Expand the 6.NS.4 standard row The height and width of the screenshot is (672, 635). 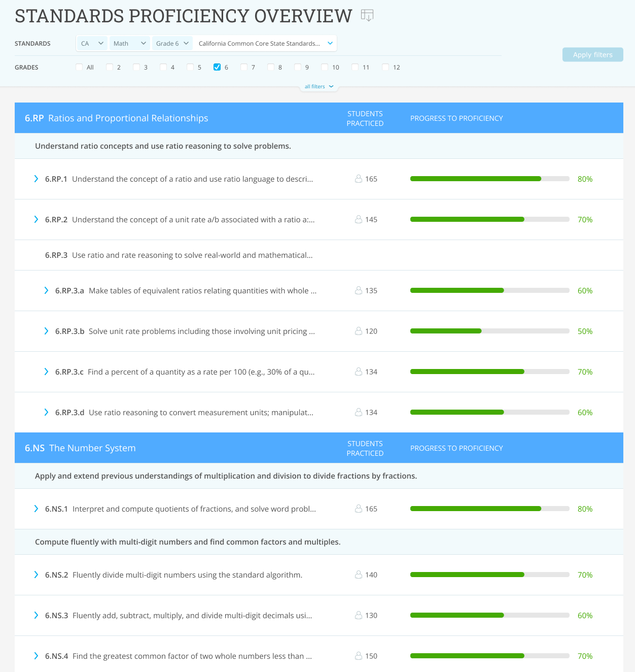pyautogui.click(x=36, y=656)
